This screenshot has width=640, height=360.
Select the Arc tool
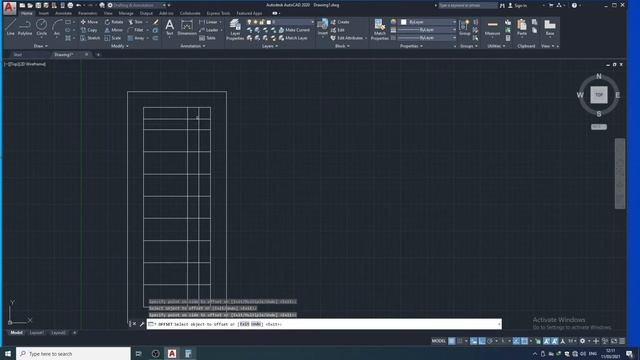[x=57, y=27]
